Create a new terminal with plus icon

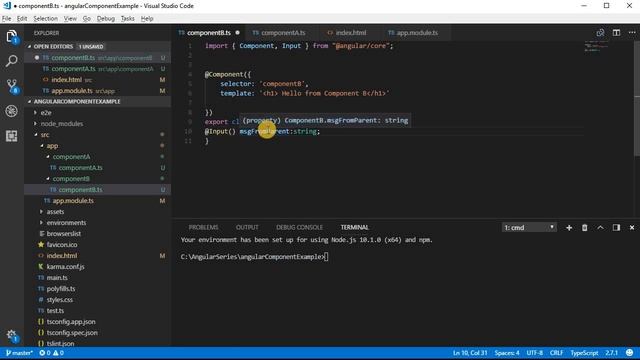click(569, 228)
